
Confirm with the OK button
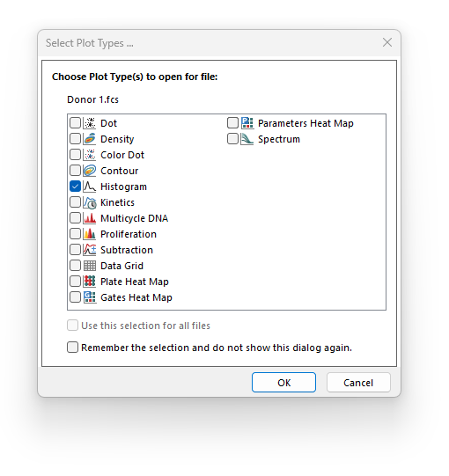point(283,383)
